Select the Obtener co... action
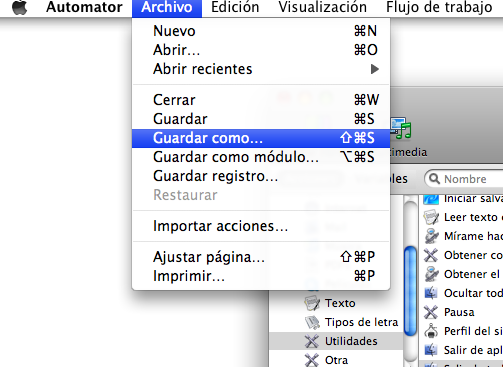This screenshot has height=367, width=503. click(461, 255)
